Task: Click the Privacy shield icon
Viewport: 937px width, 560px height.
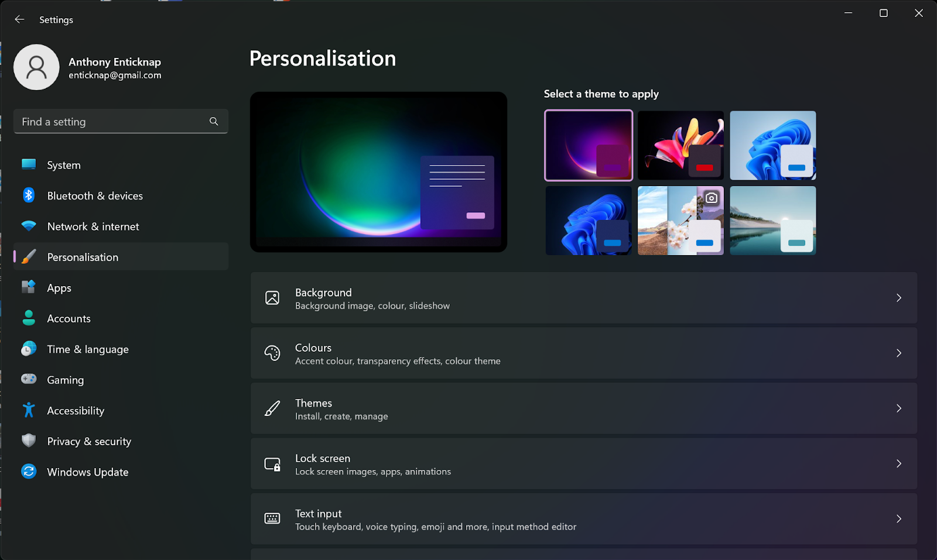Action: 29,441
